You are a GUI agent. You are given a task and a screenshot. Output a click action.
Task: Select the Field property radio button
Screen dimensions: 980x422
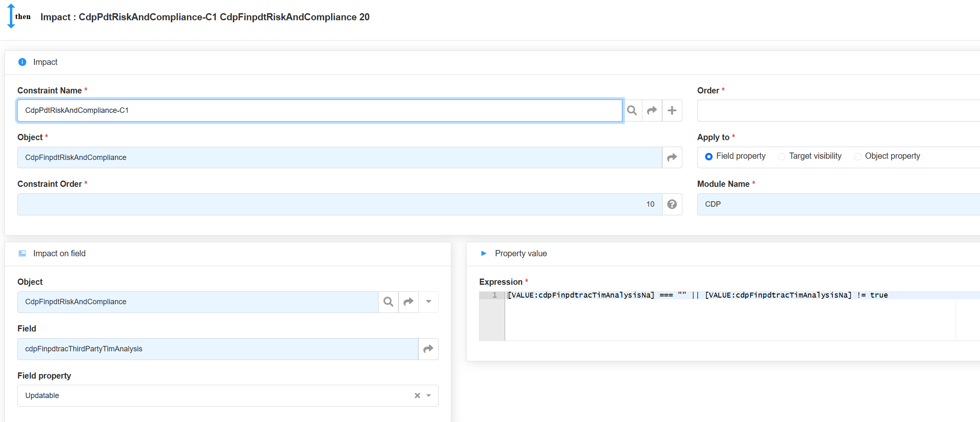pos(709,156)
